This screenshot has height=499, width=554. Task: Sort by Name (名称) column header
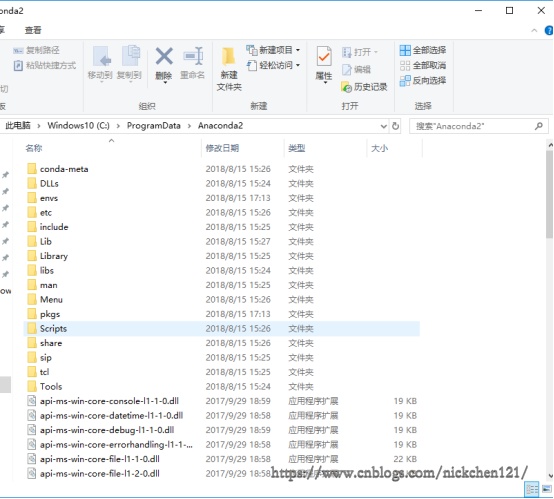(34, 148)
